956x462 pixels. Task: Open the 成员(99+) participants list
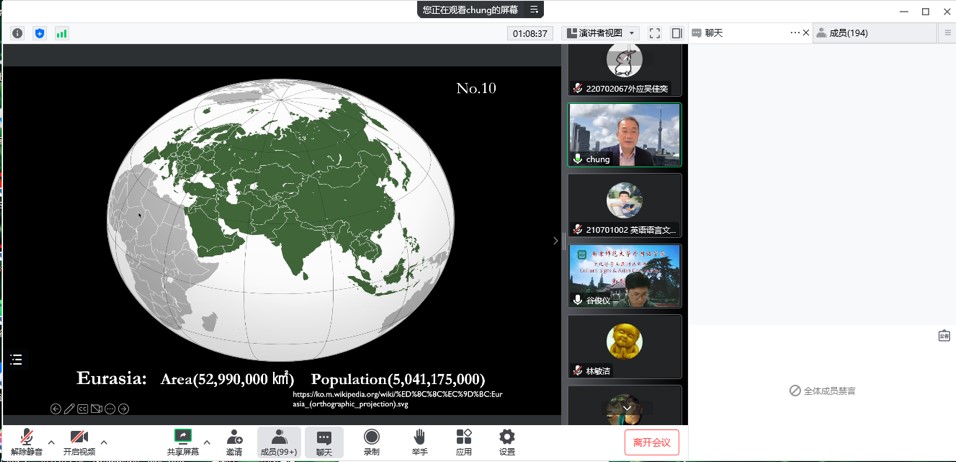click(x=278, y=441)
